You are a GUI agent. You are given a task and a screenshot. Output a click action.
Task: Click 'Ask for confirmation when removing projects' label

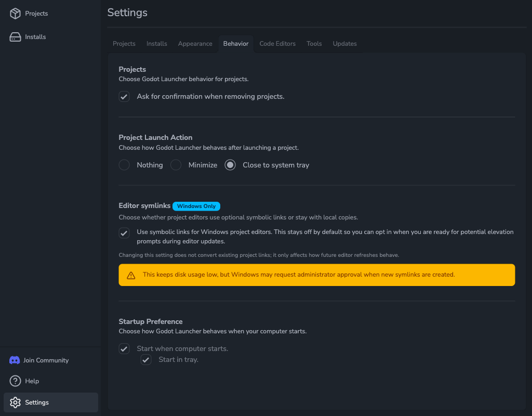[210, 96]
